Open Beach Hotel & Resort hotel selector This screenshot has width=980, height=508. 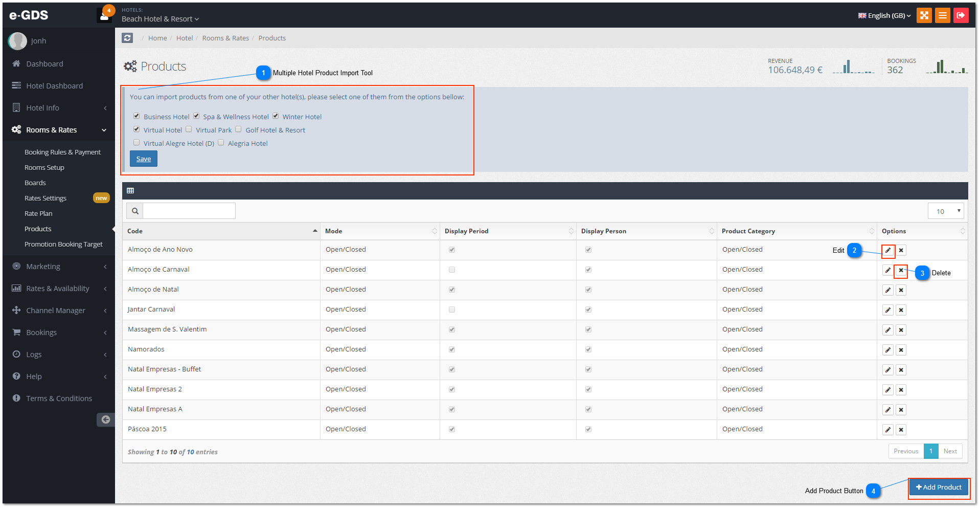click(x=160, y=19)
